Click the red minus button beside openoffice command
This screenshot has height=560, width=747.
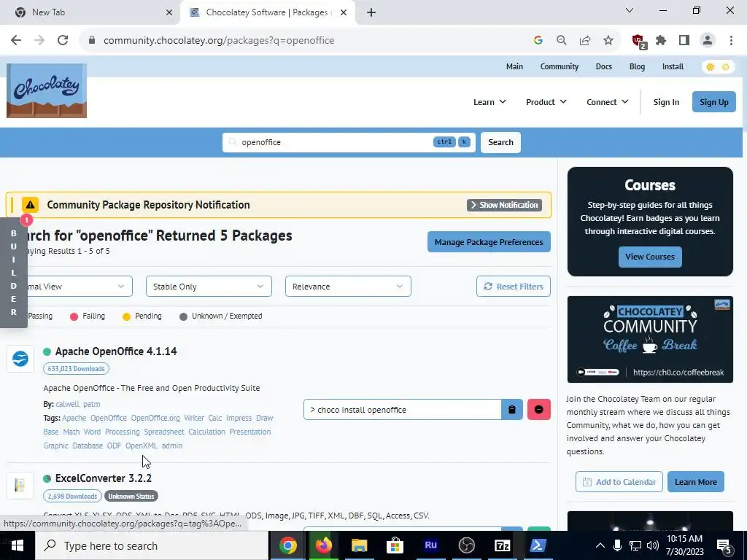click(539, 410)
